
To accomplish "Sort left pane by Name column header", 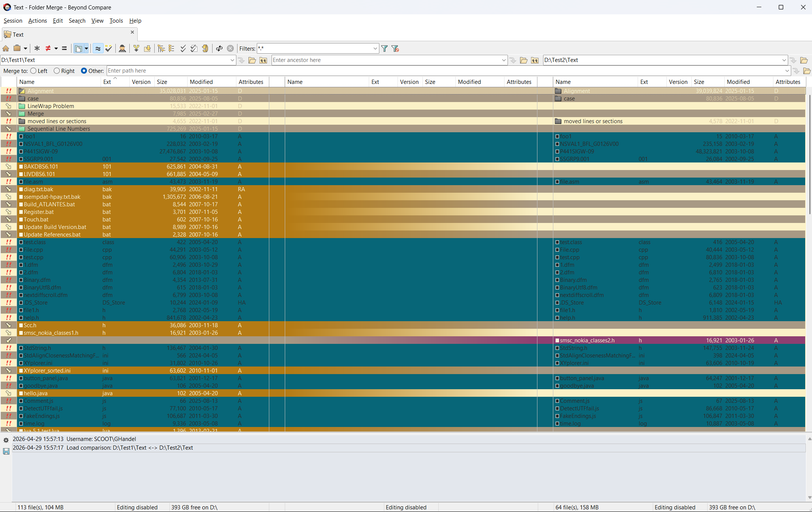I will [x=59, y=82].
